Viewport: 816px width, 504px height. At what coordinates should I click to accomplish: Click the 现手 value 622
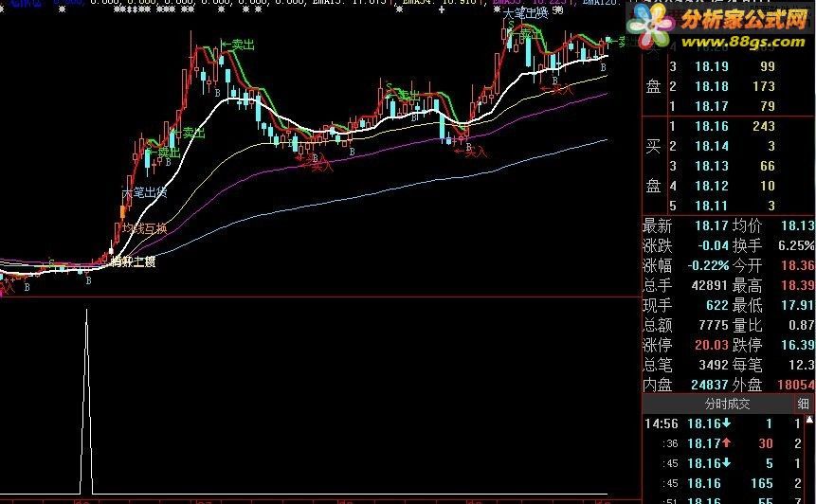[x=716, y=305]
